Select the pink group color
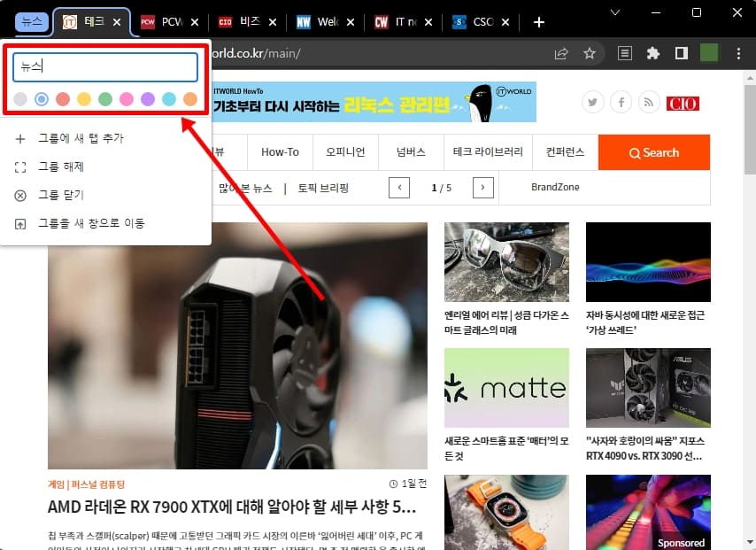This screenshot has height=550, width=756. [127, 99]
